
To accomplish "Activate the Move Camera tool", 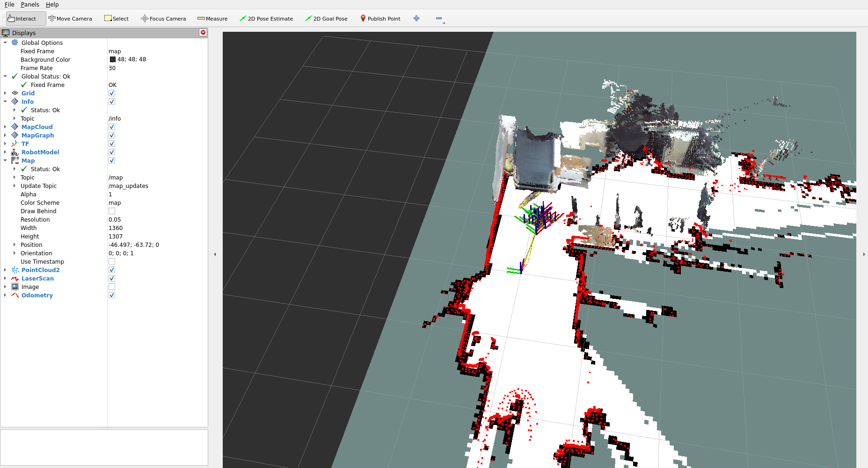I will (x=70, y=19).
